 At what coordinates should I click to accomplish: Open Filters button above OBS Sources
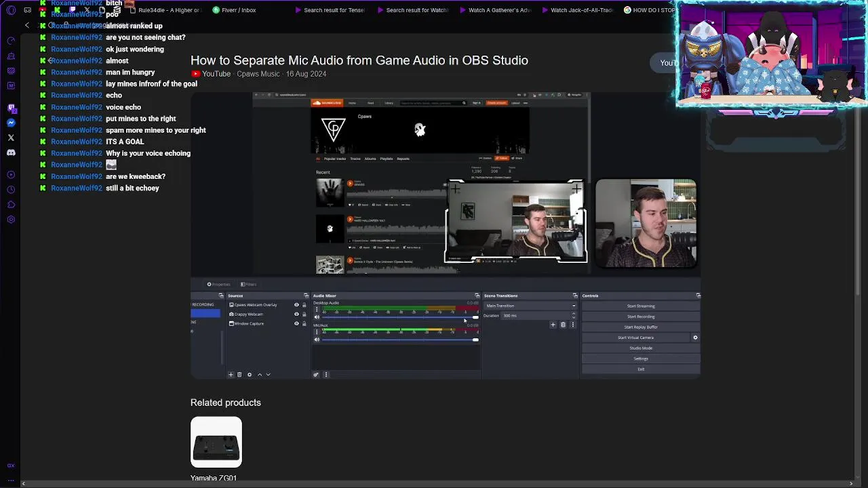249,285
